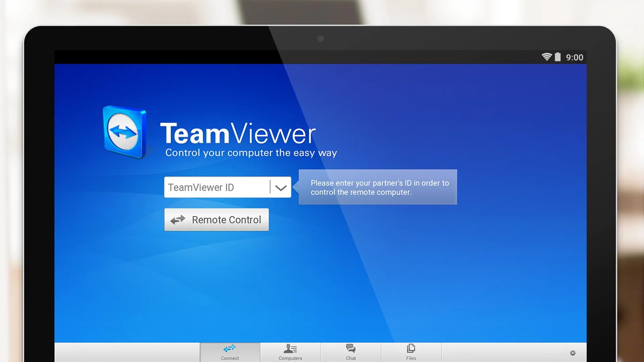Tap the battery status icon
The width and height of the screenshot is (644, 362).
point(557,57)
